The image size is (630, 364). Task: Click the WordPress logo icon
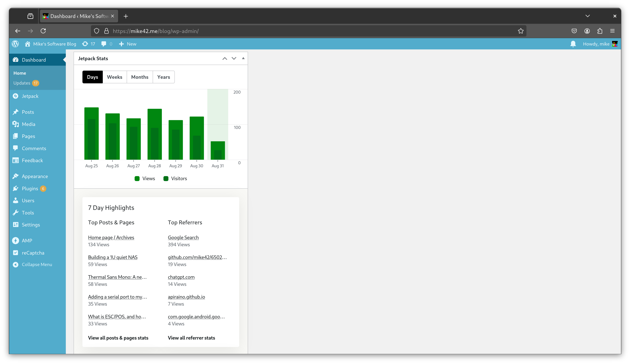[15, 44]
